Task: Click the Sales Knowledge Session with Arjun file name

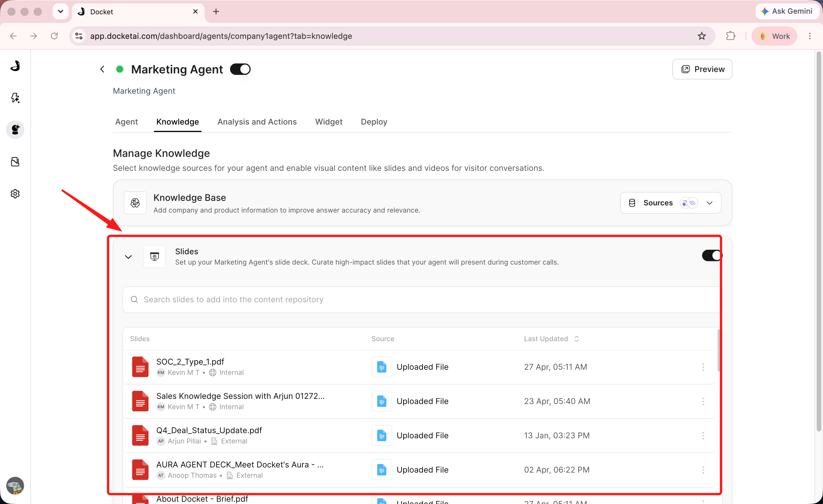Action: 241,396
